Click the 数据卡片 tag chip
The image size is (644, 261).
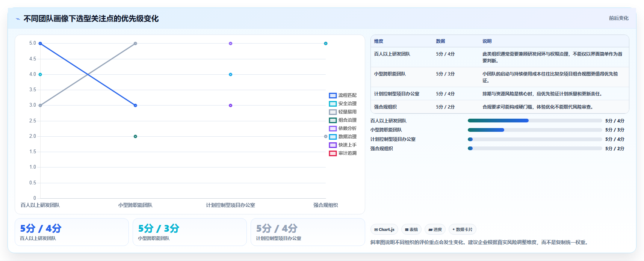[463, 229]
